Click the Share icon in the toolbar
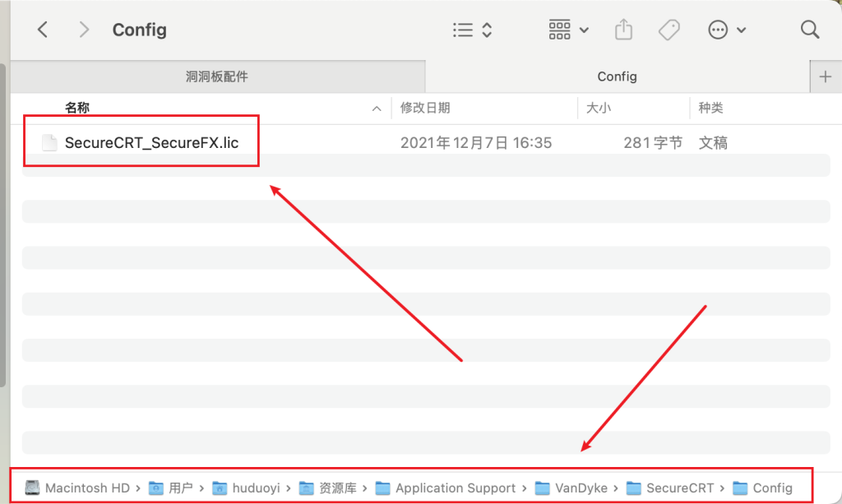The width and height of the screenshot is (842, 504). (x=623, y=30)
